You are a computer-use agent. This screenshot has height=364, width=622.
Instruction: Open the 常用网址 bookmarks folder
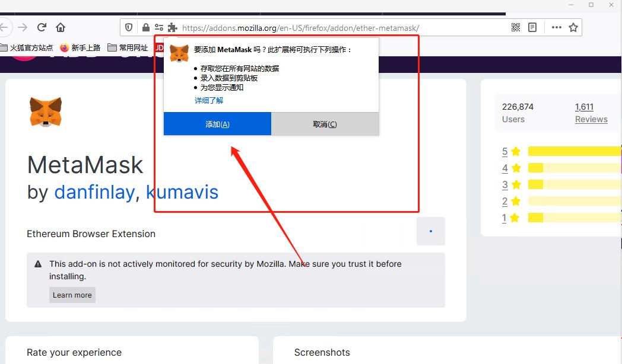coord(128,47)
